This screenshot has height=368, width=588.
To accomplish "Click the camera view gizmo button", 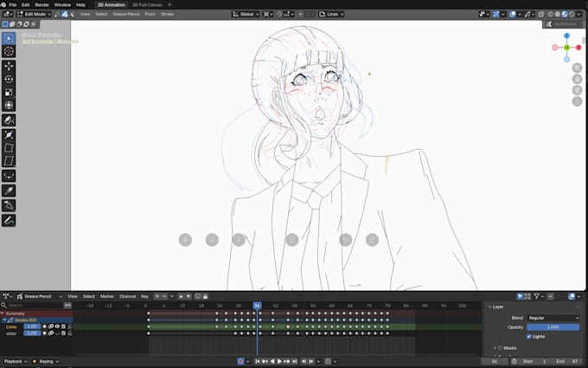I will coord(577,90).
